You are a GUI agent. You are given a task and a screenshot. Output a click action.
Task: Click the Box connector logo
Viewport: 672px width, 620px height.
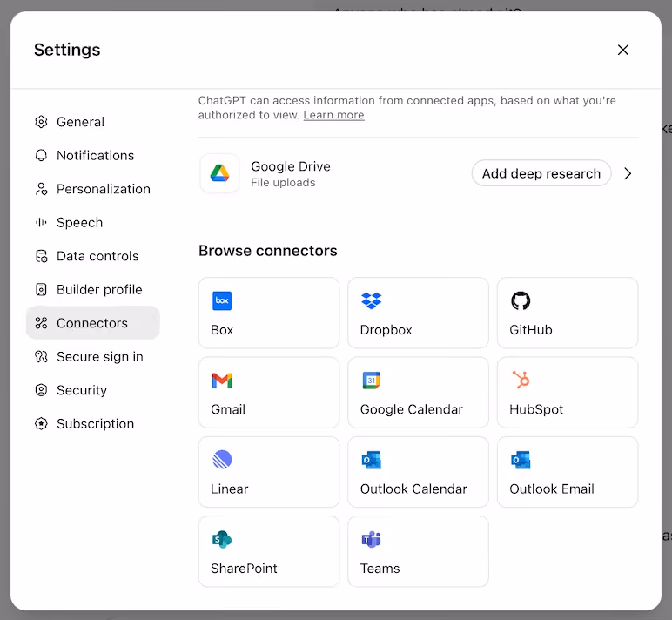point(222,300)
